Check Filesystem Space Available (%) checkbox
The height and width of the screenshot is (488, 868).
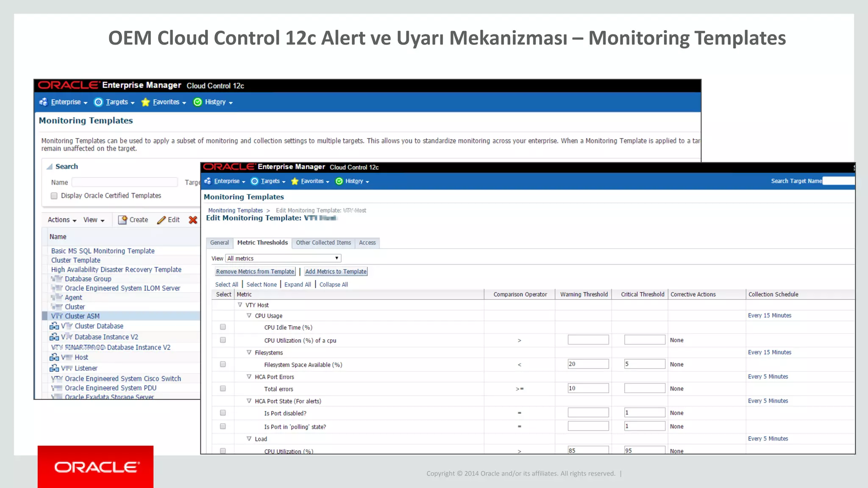coord(223,364)
